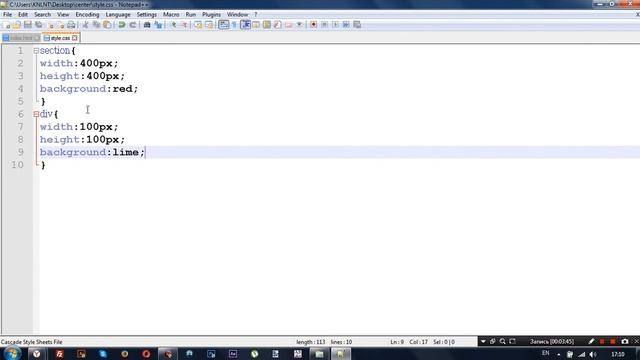Open the Encoding menu
This screenshot has height=360, width=640.
pyautogui.click(x=87, y=15)
